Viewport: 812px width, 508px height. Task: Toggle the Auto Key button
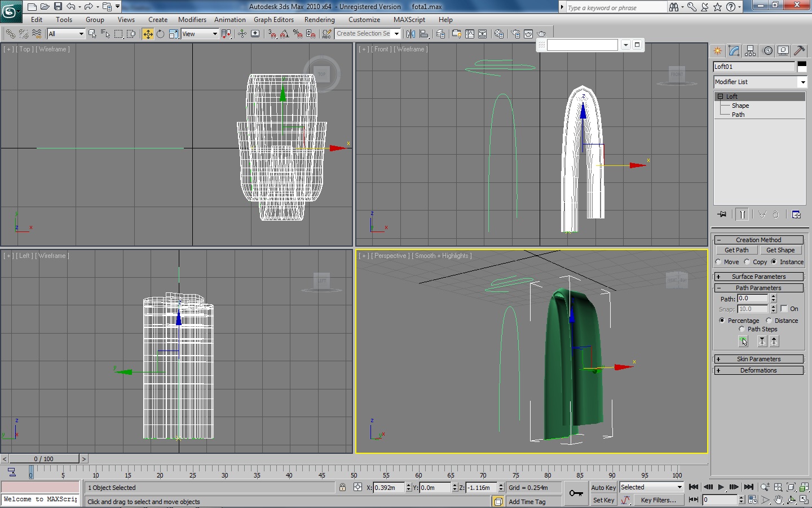coord(603,488)
